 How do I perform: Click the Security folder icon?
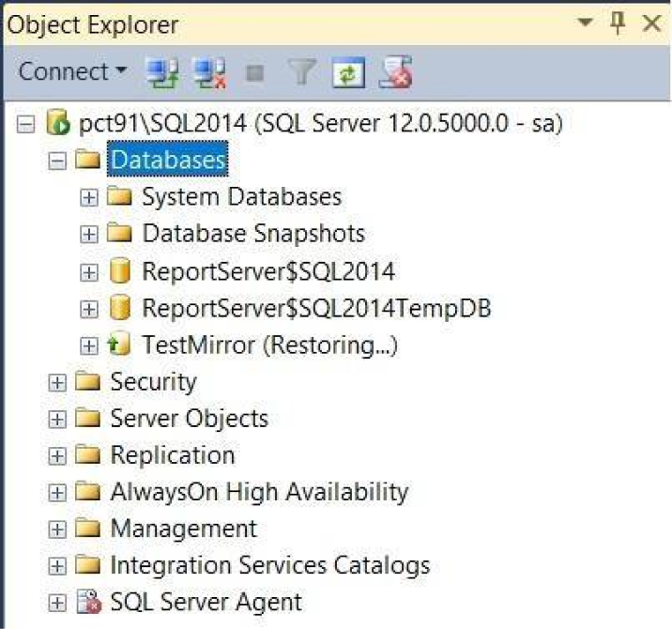pyautogui.click(x=88, y=381)
